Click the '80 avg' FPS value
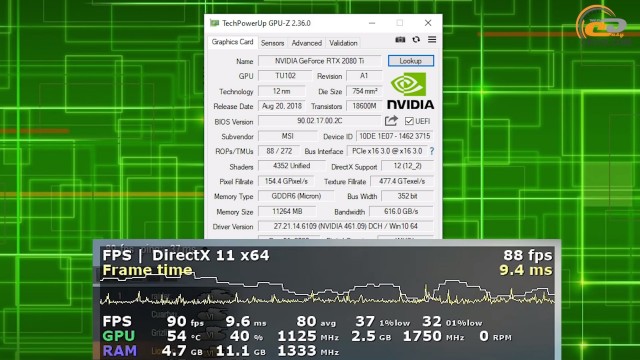Image resolution: width=640 pixels, height=360 pixels. [316, 322]
